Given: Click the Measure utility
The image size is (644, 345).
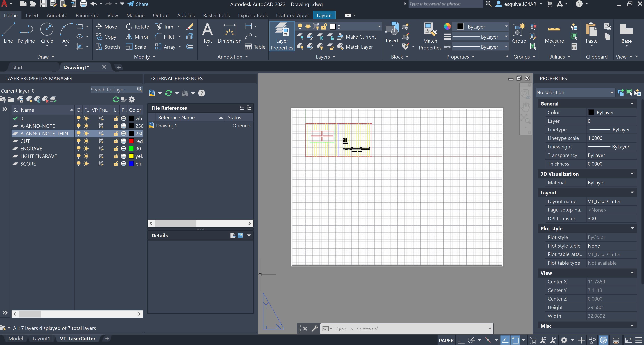Looking at the screenshot, I should coord(554,33).
